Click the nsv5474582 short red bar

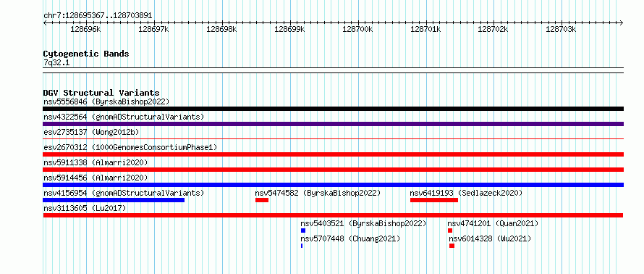[x=262, y=200]
